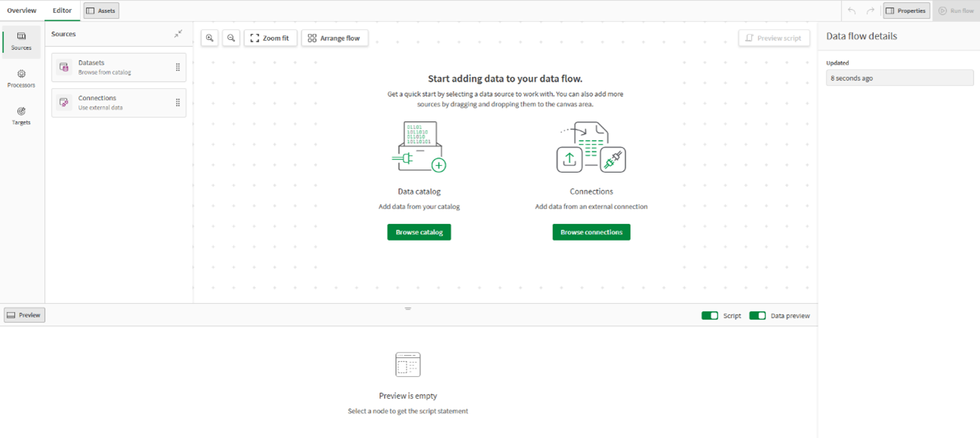Open the Processors sidebar panel

tap(21, 78)
